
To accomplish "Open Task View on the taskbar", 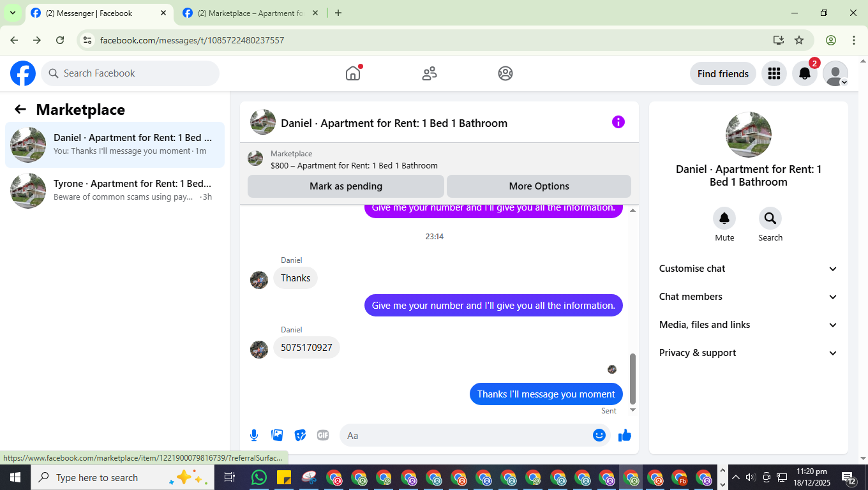I will click(x=230, y=477).
